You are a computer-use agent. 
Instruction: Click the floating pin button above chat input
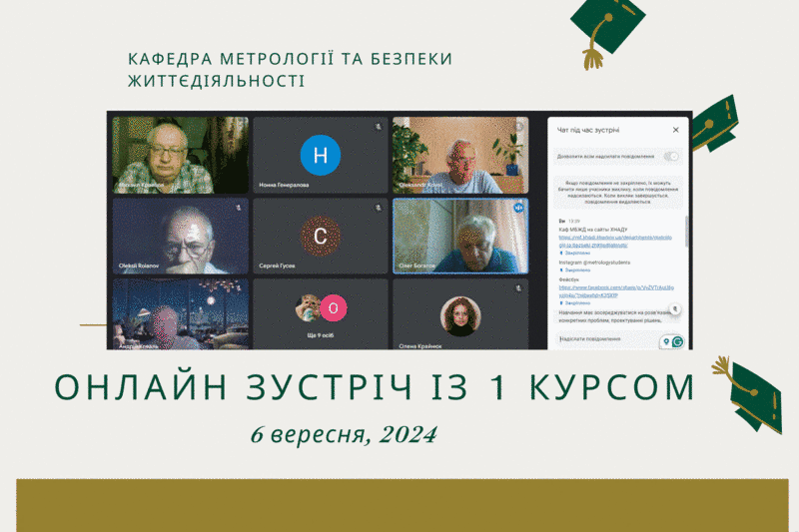tap(675, 308)
